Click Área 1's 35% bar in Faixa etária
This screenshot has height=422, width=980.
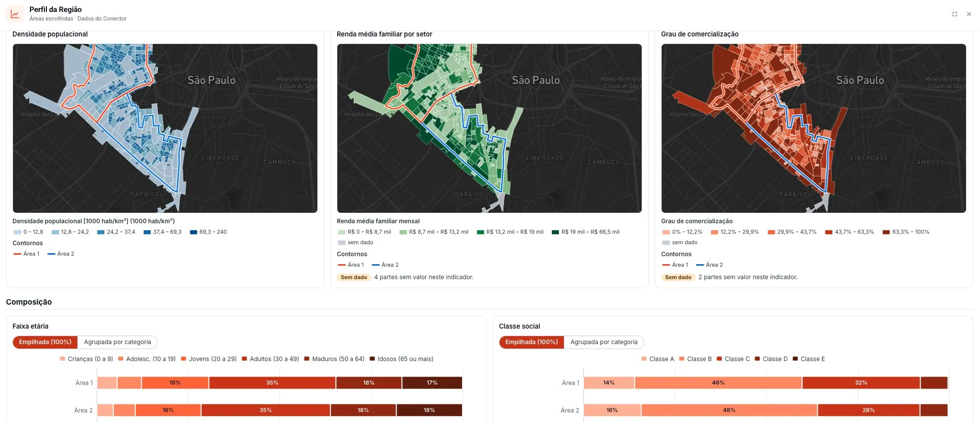coord(272,383)
